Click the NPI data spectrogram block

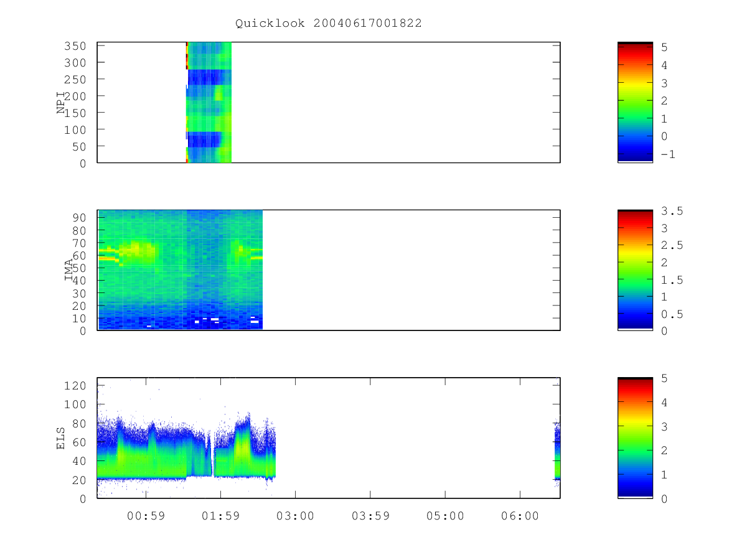(x=209, y=102)
